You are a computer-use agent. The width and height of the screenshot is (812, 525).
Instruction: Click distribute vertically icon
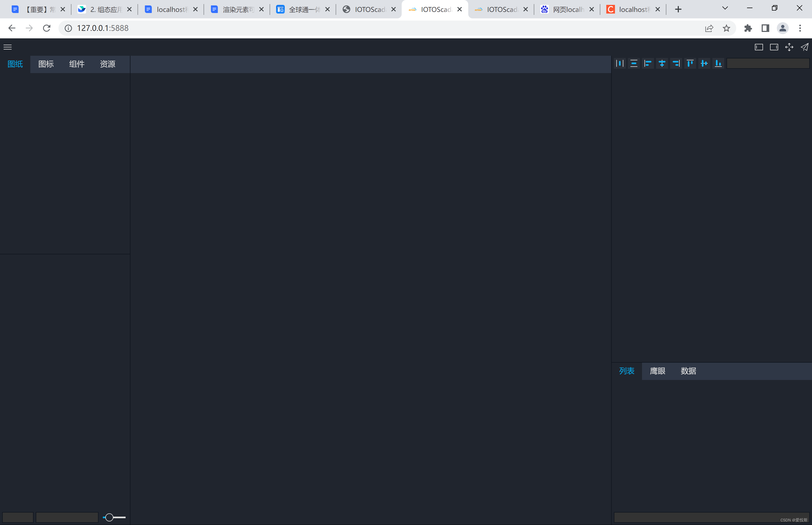click(x=634, y=63)
